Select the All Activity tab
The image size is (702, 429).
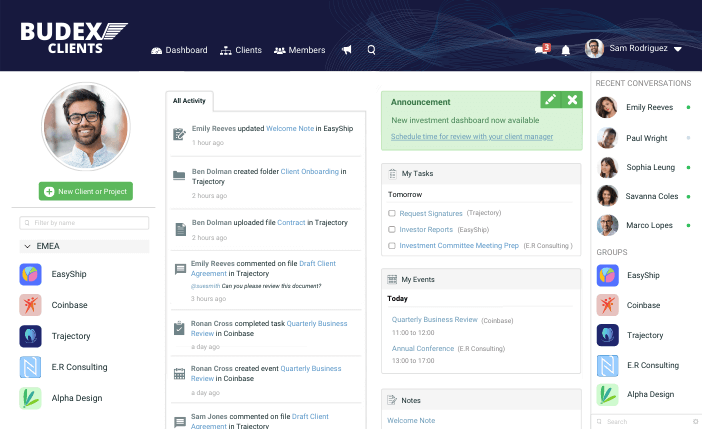click(x=189, y=101)
